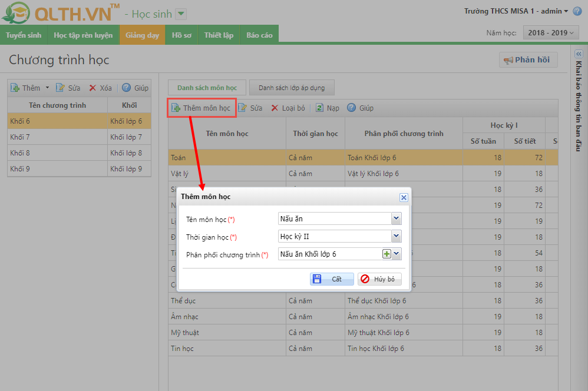Click Sửa in the chương trình toolbar
Viewport: 588px width, 391px height.
point(68,88)
